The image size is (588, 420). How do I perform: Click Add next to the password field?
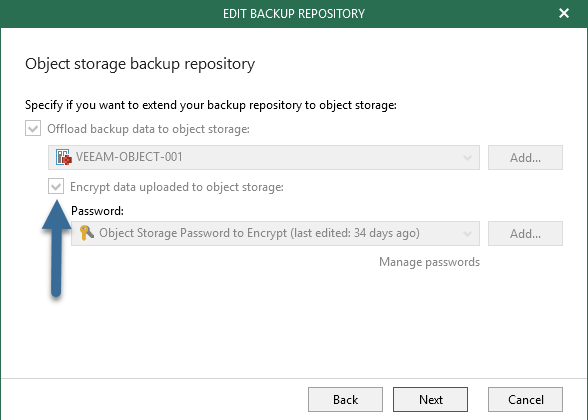pos(525,234)
